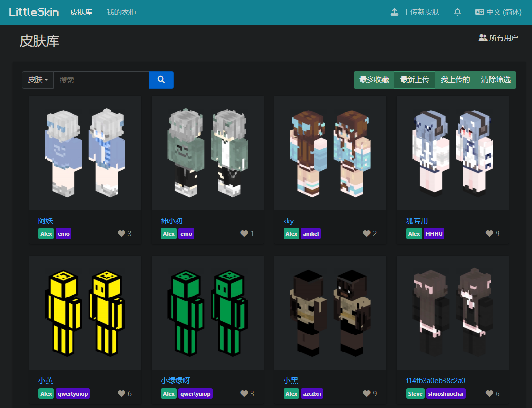The height and width of the screenshot is (408, 532).
Task: Open the notifications bell icon
Action: coord(457,12)
